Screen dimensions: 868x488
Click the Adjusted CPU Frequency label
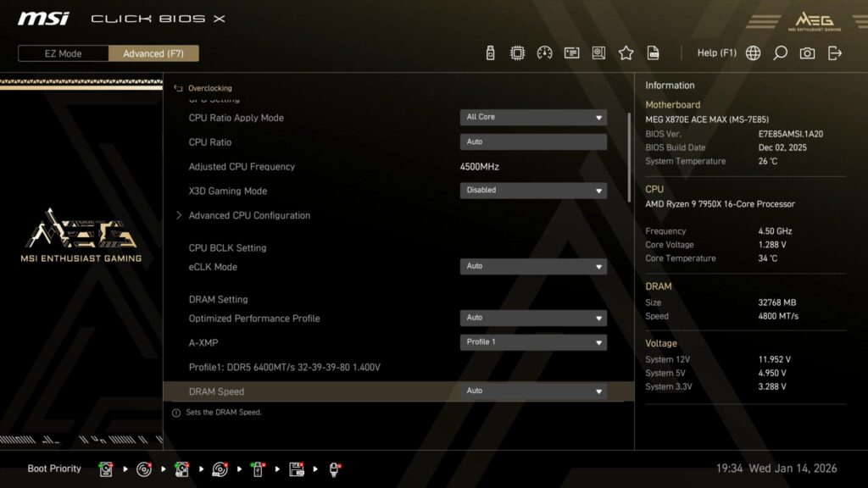242,167
